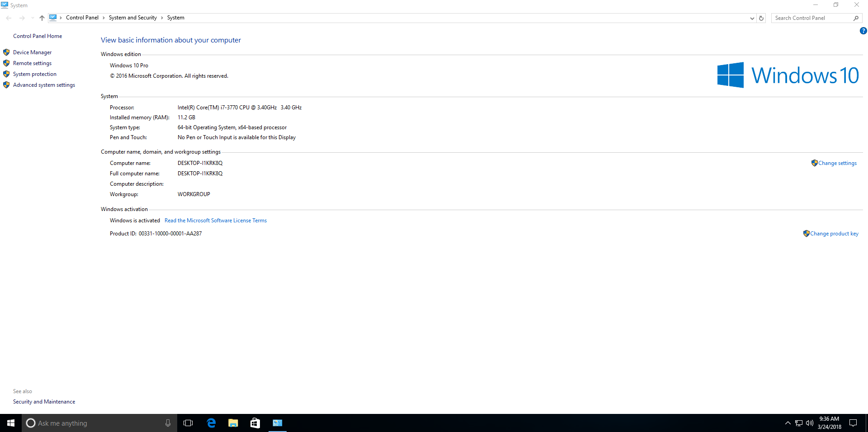This screenshot has height=432, width=868.
Task: Click the back navigation arrow
Action: click(9, 18)
